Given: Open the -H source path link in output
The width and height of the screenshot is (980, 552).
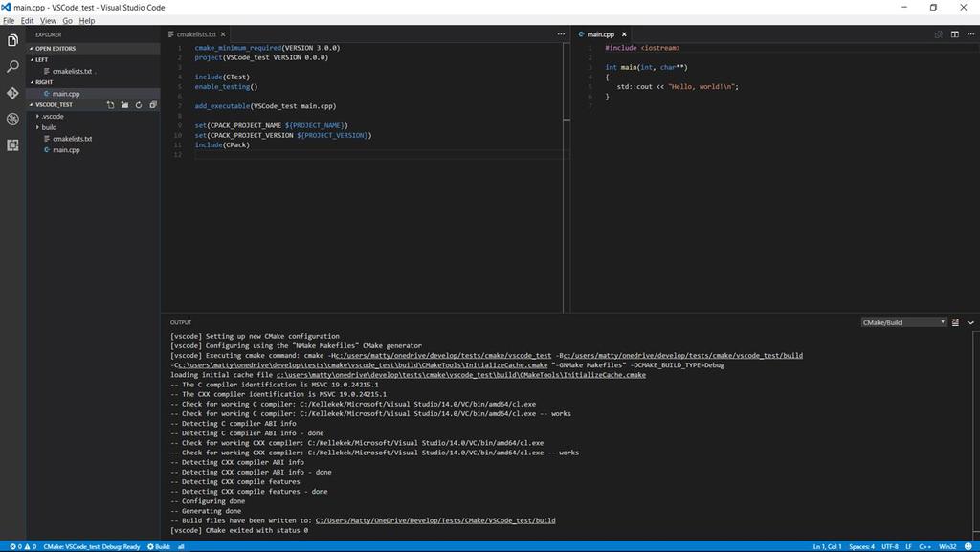Looking at the screenshot, I should [443, 355].
